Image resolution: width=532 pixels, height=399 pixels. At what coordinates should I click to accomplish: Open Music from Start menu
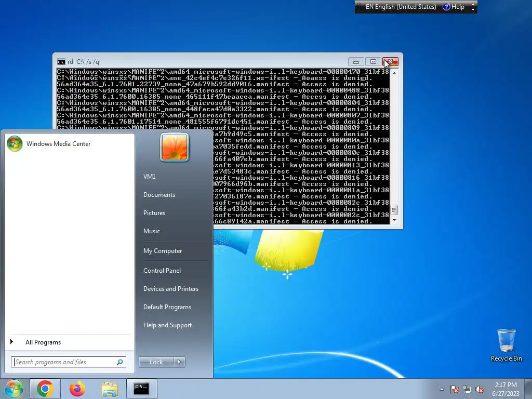(151, 231)
